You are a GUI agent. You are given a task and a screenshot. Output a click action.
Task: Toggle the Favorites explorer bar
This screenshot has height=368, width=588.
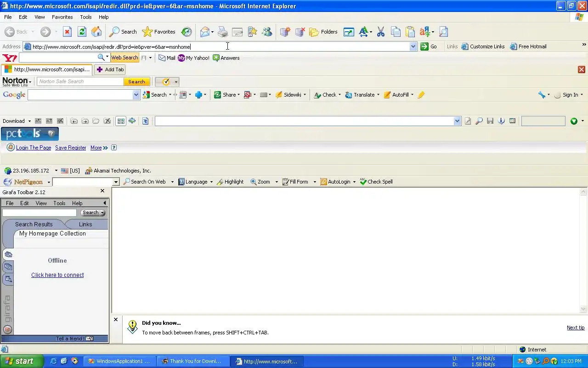click(158, 32)
